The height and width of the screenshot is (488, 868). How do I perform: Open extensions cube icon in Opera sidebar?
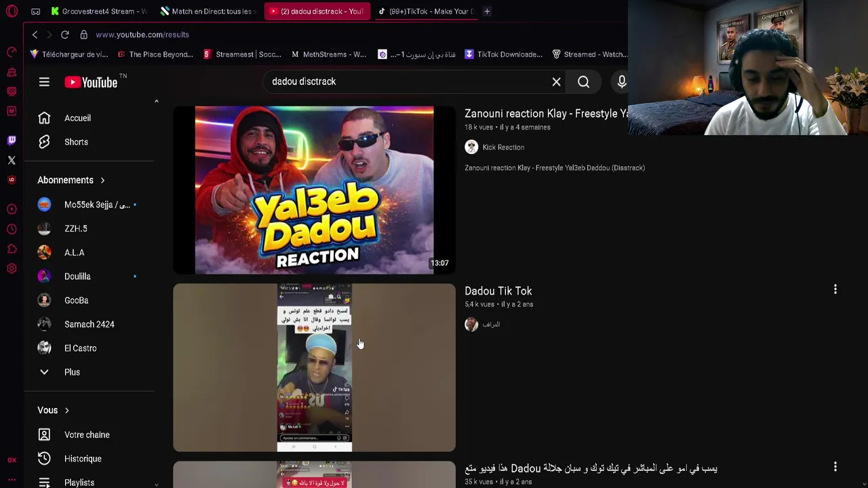click(12, 249)
